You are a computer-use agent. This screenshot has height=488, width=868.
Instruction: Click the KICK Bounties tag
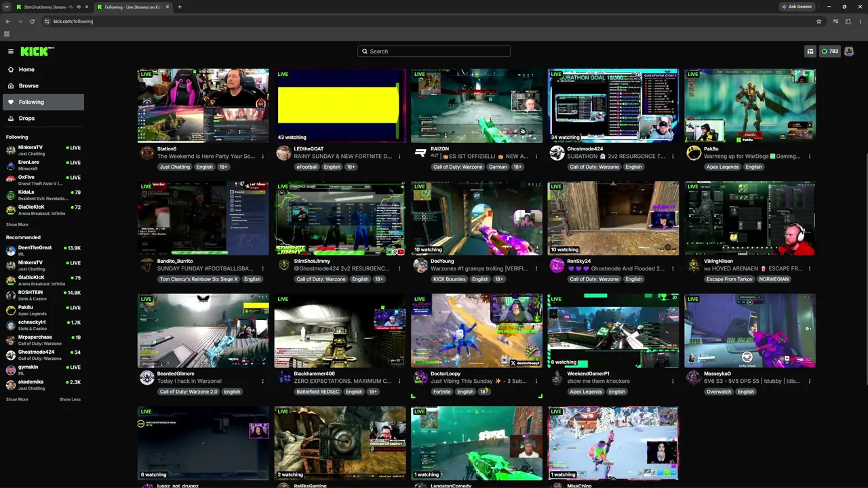pyautogui.click(x=450, y=279)
